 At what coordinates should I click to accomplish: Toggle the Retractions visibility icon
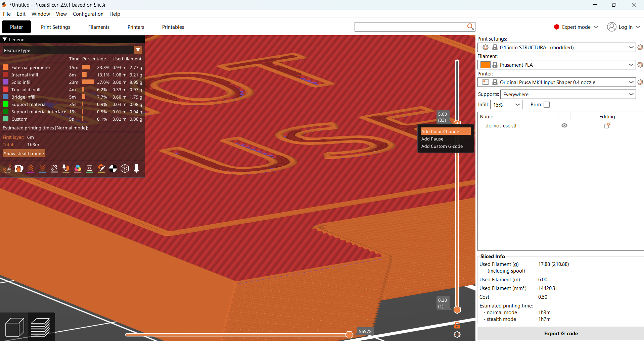pyautogui.click(x=31, y=169)
